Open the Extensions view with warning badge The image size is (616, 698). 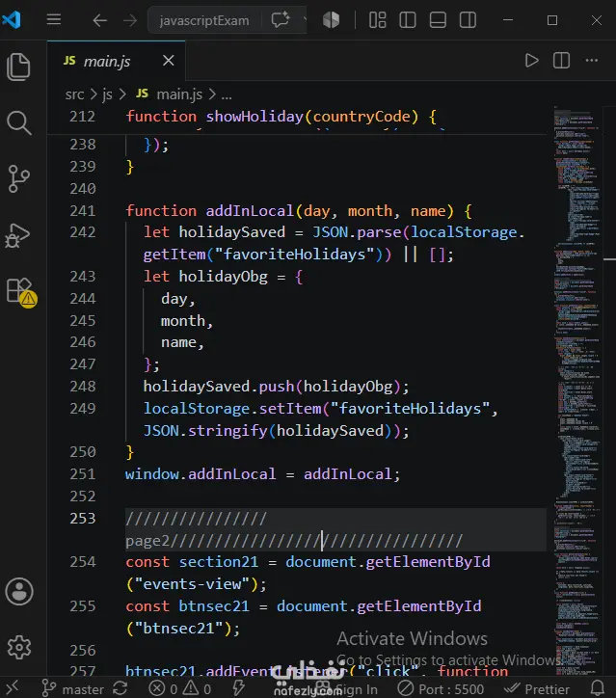pos(21,292)
